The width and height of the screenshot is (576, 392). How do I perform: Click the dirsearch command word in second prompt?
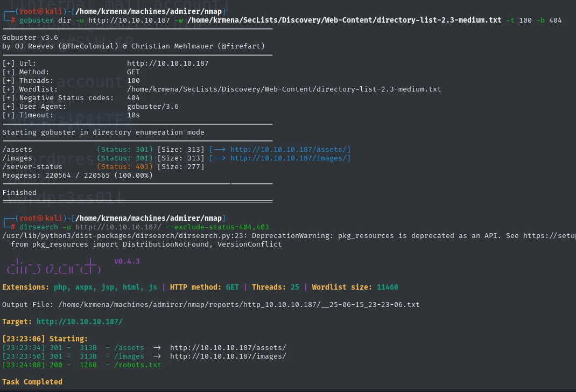click(x=39, y=227)
